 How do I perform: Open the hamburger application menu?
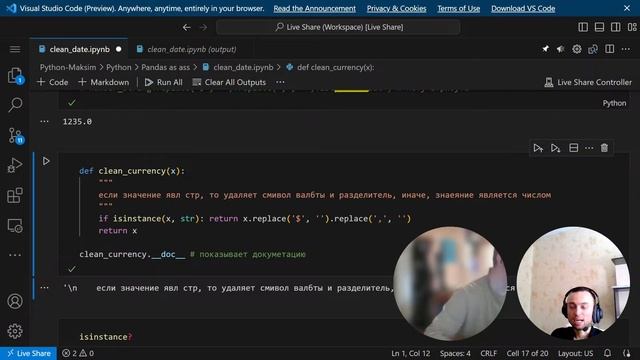(15, 49)
